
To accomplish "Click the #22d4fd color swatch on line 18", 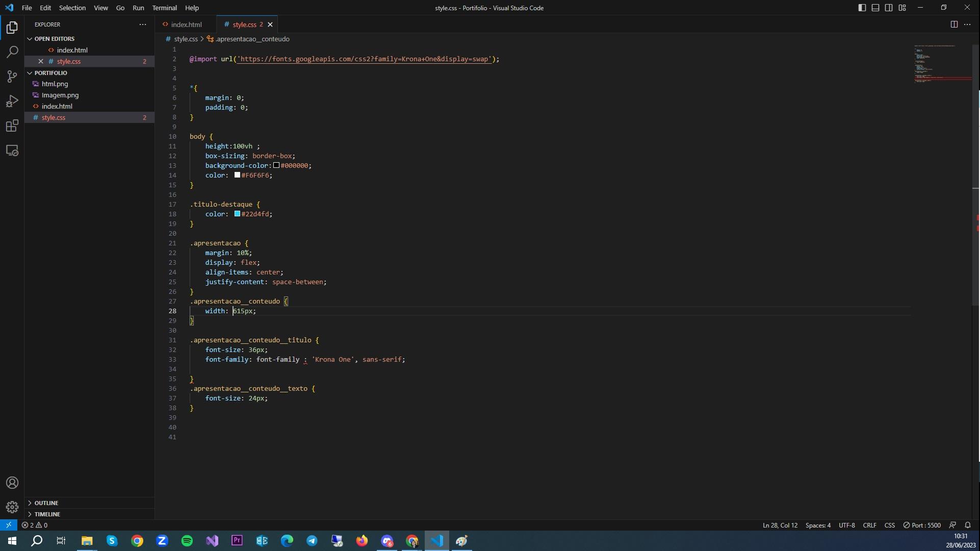I will [236, 214].
